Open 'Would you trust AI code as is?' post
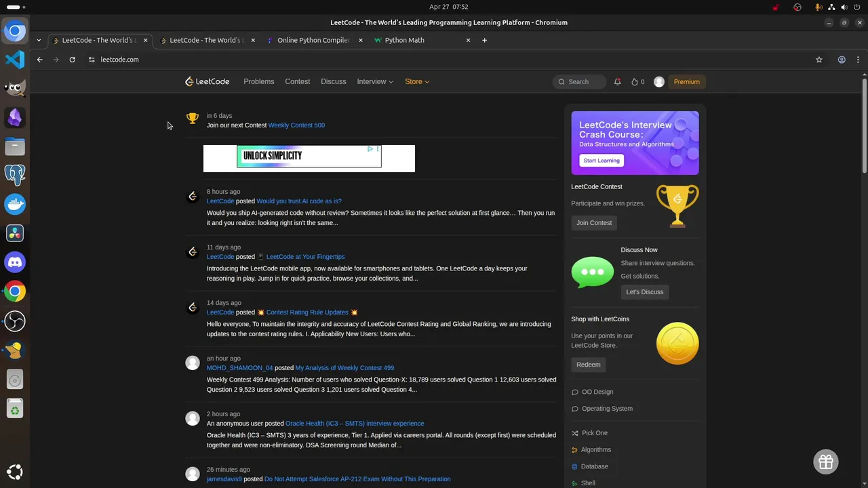This screenshot has height=488, width=868. click(x=299, y=201)
